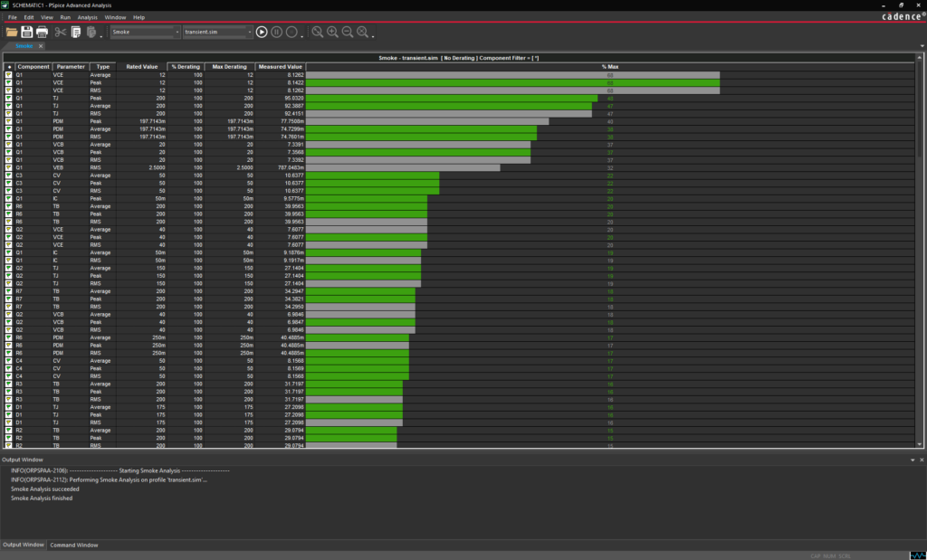Select the 787.0483m measured value cell
The image size is (927, 560).
click(x=281, y=167)
